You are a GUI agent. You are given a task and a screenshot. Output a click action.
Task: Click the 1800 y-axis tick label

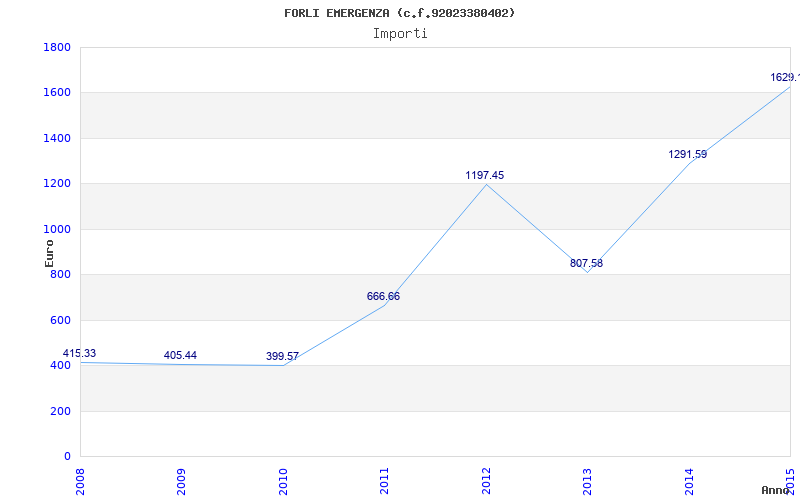(57, 47)
